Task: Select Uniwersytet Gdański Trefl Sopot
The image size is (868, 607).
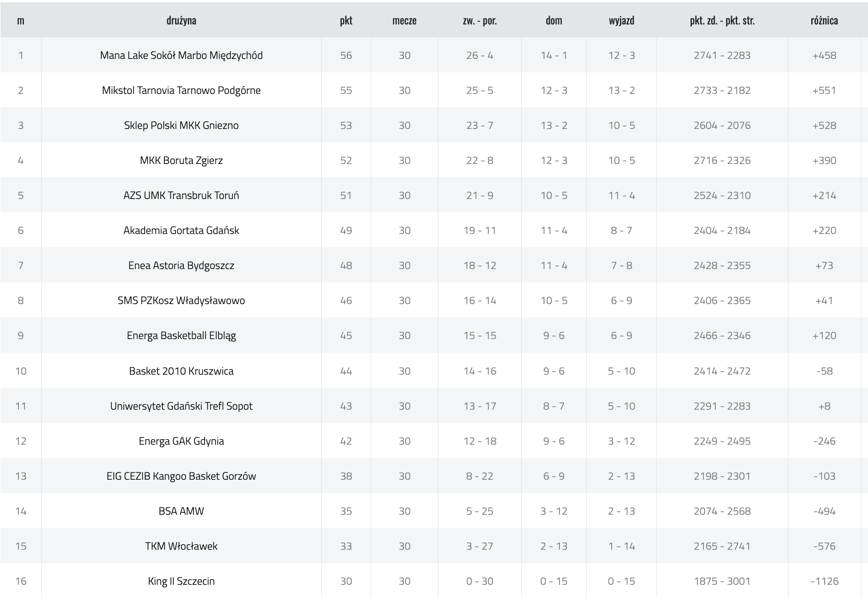Action: pyautogui.click(x=181, y=406)
